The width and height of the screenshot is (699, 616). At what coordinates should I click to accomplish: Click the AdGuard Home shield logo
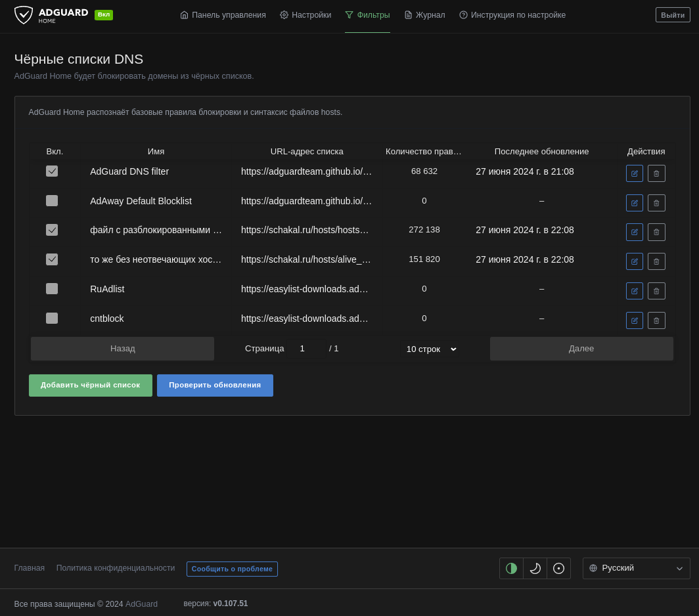pos(24,15)
